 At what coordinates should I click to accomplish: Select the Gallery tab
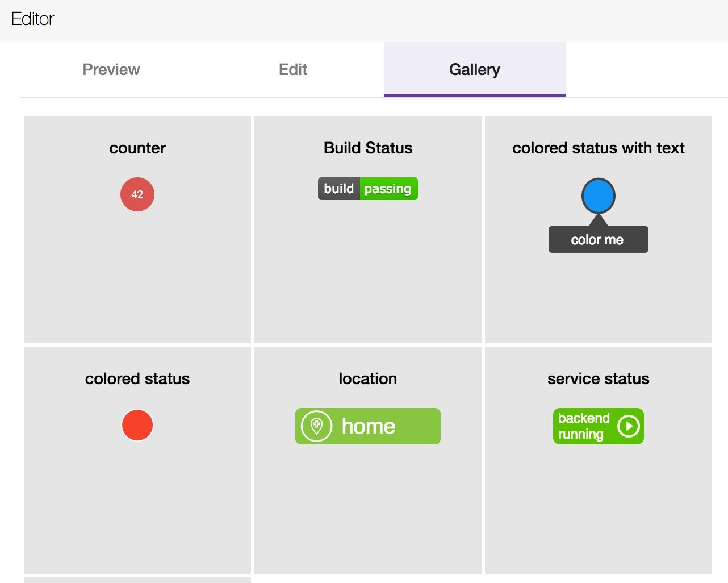point(474,69)
